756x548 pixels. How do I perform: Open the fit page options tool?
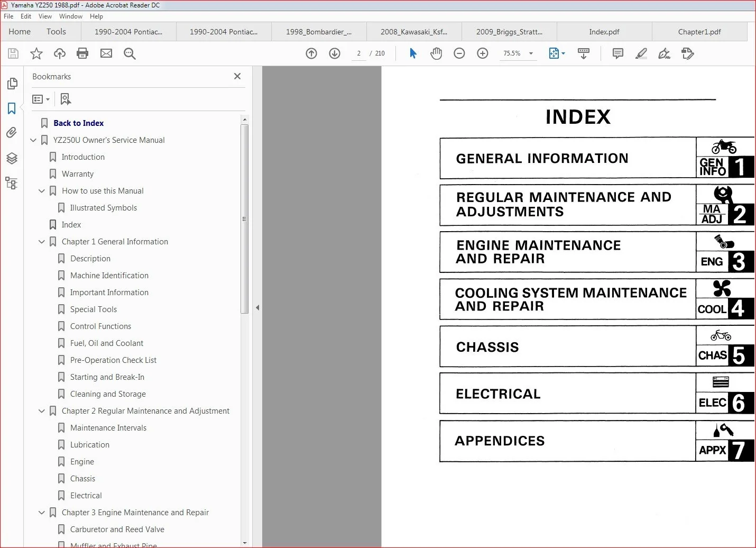(557, 53)
